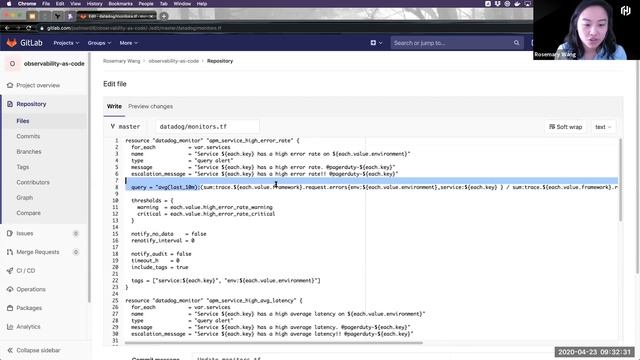640x360 pixels.
Task: Click the Packages icon in the sidebar
Action: tap(10, 308)
